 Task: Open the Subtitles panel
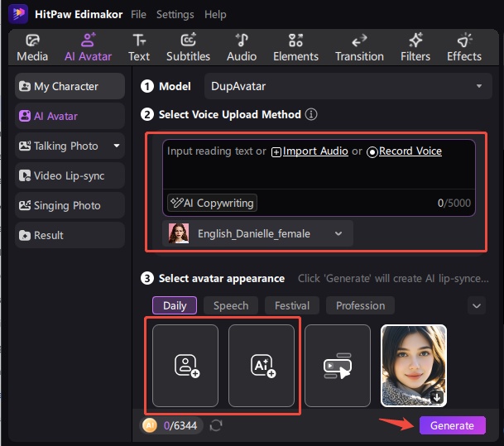[188, 47]
